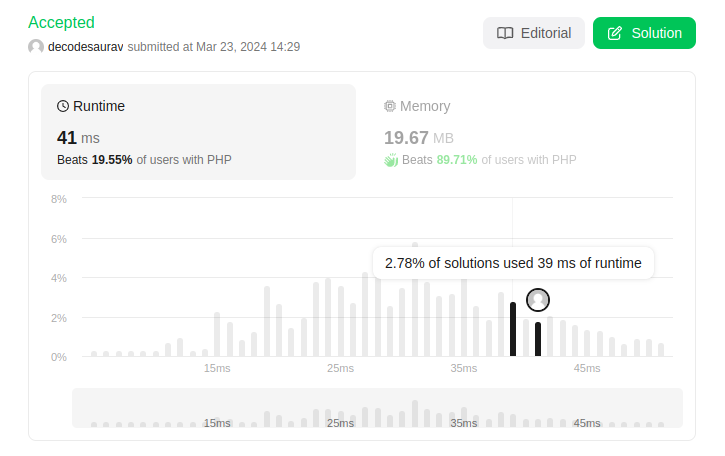Click the 2.78% of solutions tooltip
This screenshot has width=725, height=456.
pos(513,263)
